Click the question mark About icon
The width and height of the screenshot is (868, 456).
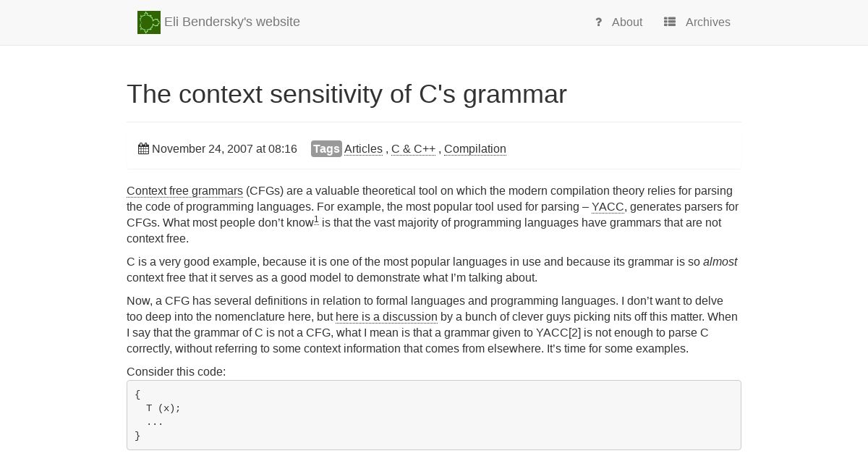(599, 22)
